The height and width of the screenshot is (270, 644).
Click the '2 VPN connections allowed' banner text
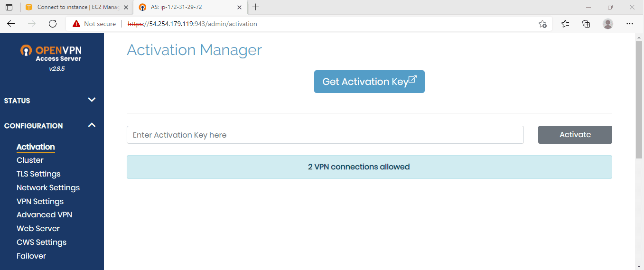click(359, 167)
